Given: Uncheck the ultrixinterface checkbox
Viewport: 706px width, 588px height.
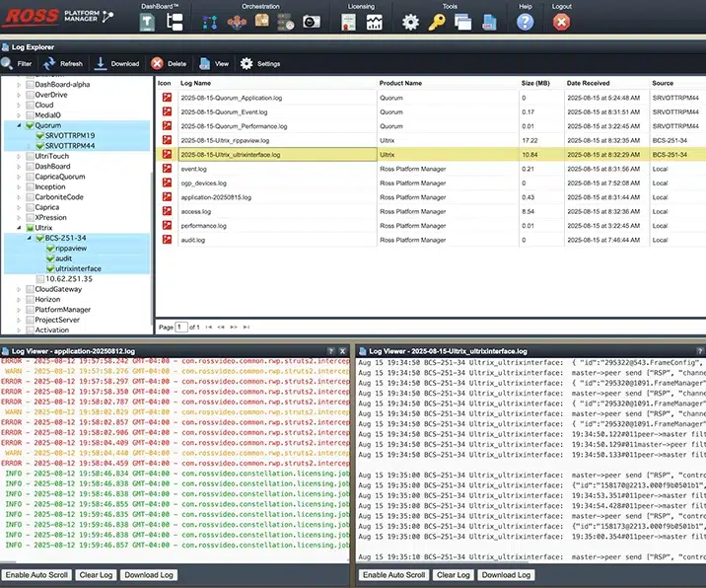Looking at the screenshot, I should [50, 268].
